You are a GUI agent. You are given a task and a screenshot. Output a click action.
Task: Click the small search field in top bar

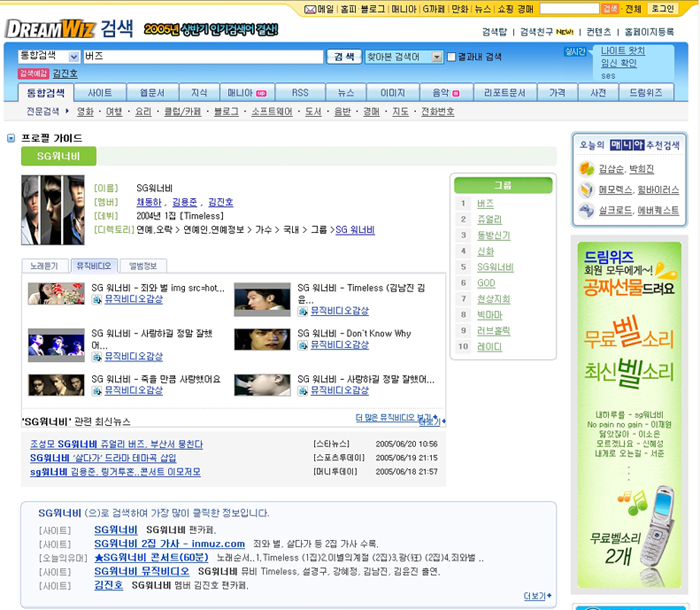[x=570, y=8]
